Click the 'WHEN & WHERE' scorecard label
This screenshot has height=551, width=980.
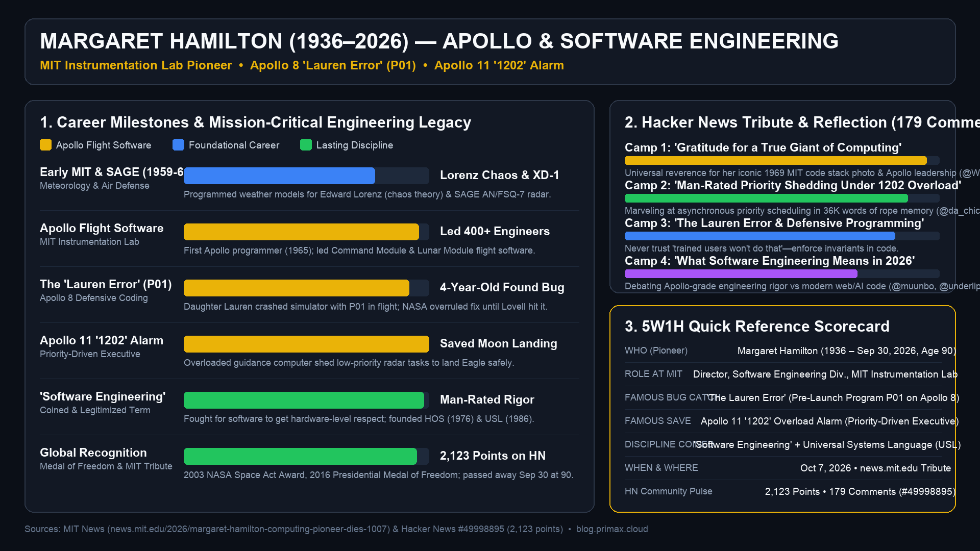coord(661,468)
